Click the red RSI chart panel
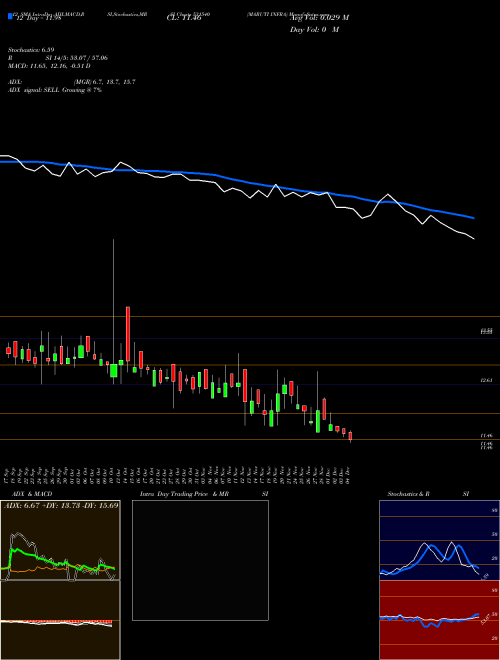The image size is (500, 660). (x=439, y=620)
